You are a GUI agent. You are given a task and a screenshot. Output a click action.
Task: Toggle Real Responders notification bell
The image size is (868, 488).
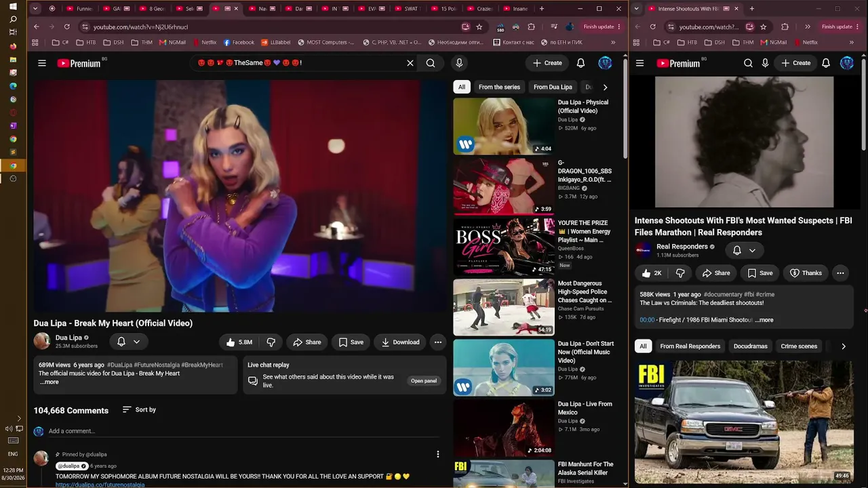tap(737, 251)
